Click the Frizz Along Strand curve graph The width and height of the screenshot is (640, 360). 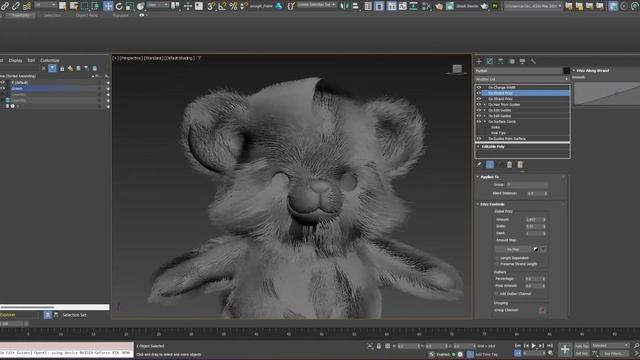[607, 93]
